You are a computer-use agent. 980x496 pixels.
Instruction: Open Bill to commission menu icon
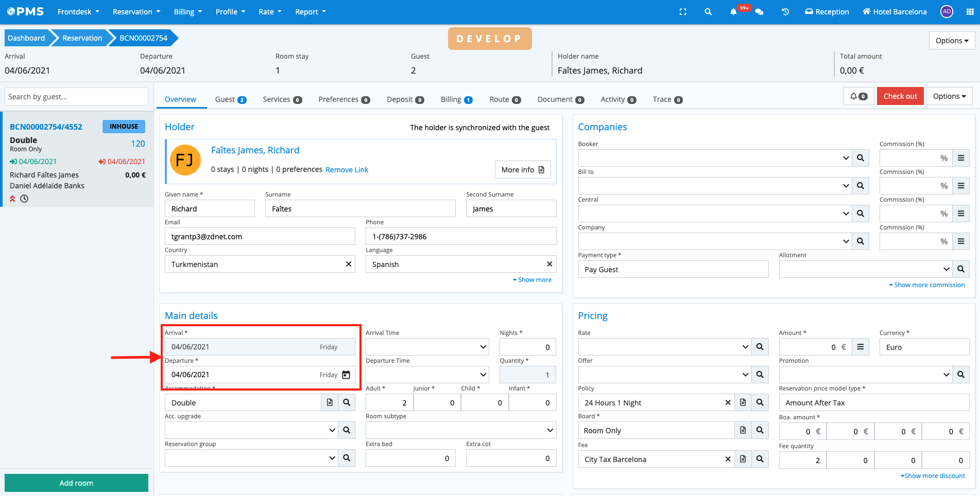[961, 186]
